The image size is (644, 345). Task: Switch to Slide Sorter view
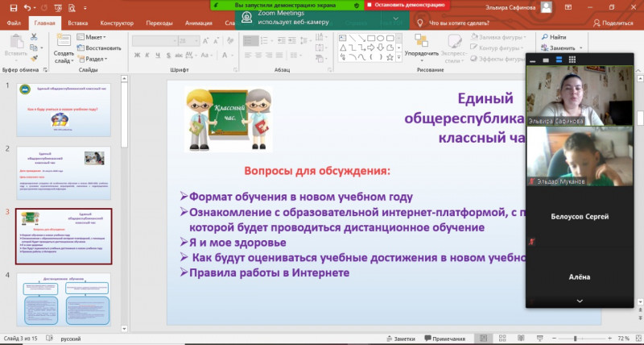(x=503, y=338)
